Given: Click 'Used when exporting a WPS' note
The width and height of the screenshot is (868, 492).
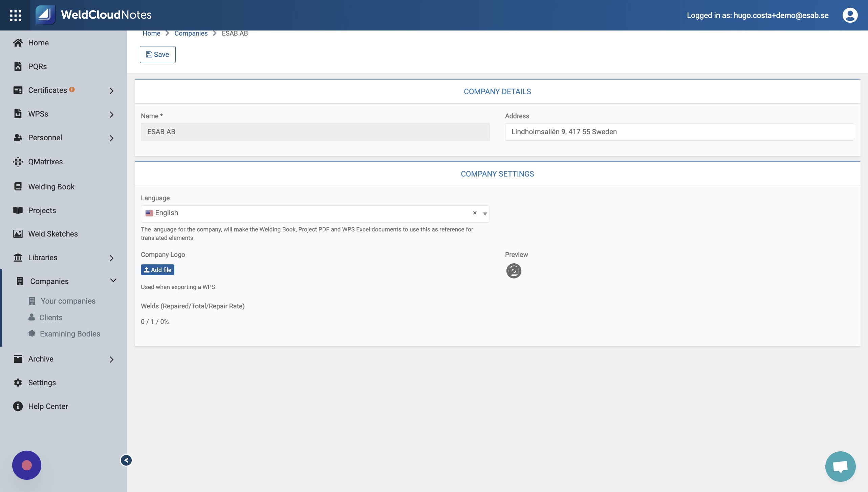Looking at the screenshot, I should pos(178,287).
